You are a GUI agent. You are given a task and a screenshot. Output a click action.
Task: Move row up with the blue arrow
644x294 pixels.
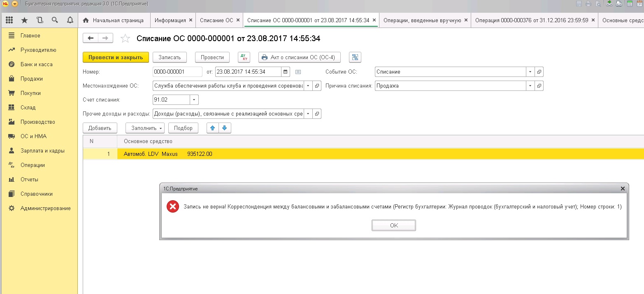[213, 128]
